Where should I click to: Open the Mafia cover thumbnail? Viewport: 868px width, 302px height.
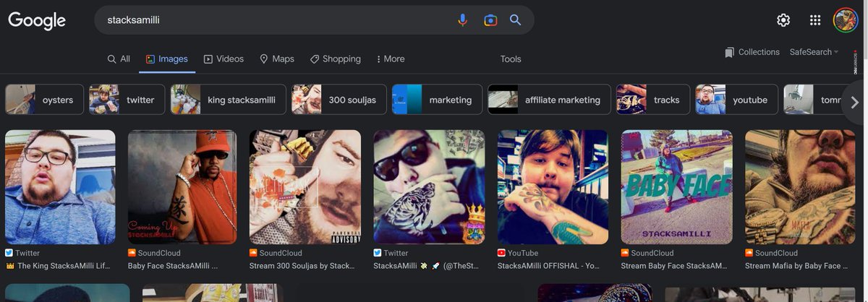(800, 187)
